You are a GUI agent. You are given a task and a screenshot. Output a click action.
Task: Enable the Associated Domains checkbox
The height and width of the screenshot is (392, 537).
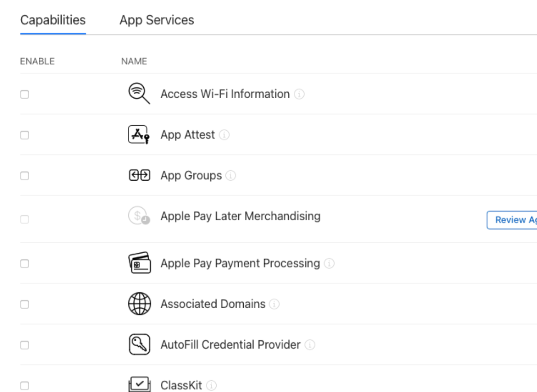click(x=25, y=304)
